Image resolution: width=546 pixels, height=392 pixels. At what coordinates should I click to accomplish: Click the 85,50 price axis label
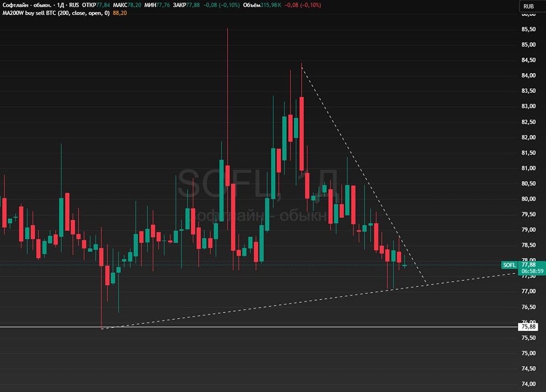point(529,29)
